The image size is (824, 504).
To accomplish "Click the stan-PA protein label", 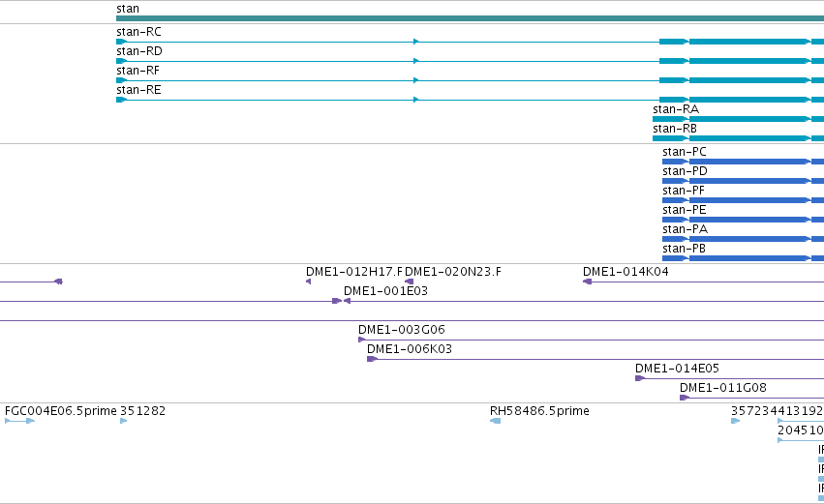I will [686, 229].
